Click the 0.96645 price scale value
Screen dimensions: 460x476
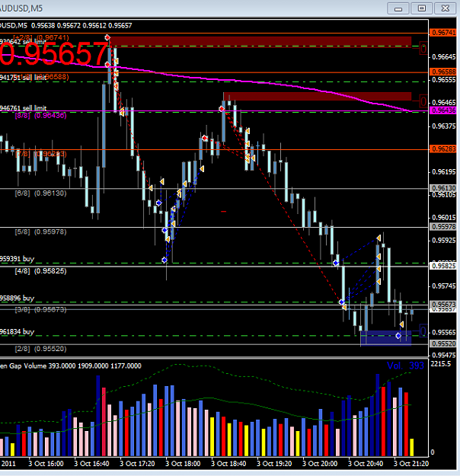[443, 57]
